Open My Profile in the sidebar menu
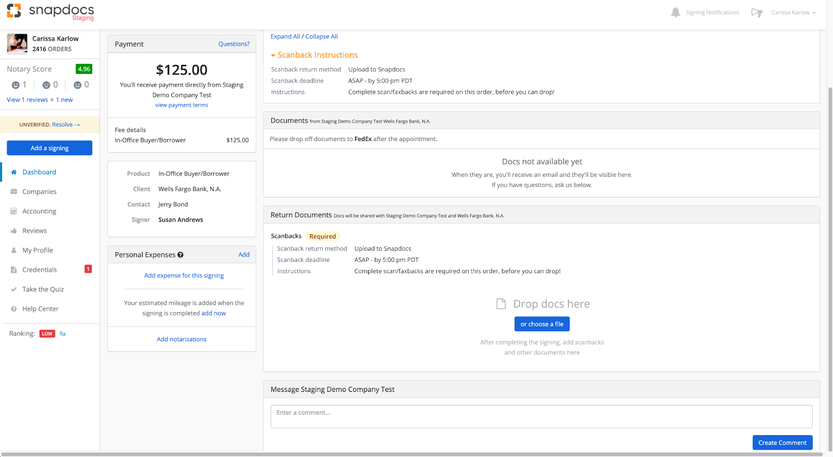Image resolution: width=833 pixels, height=457 pixels. (38, 250)
